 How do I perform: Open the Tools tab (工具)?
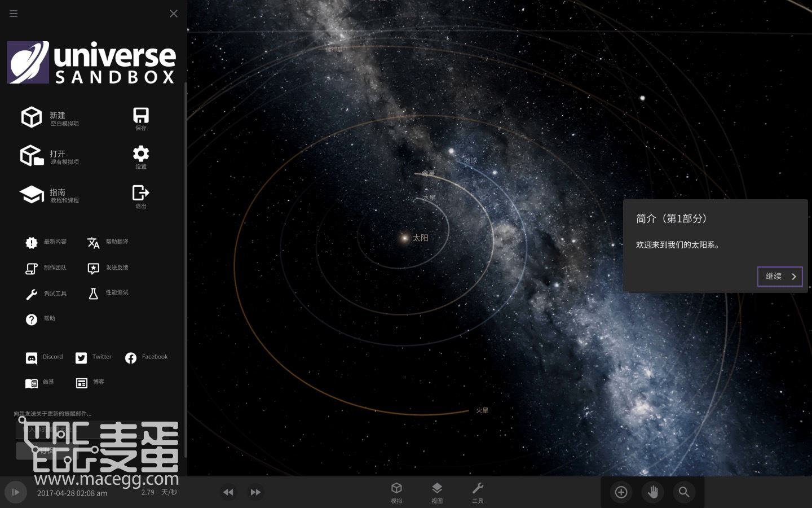[478, 492]
